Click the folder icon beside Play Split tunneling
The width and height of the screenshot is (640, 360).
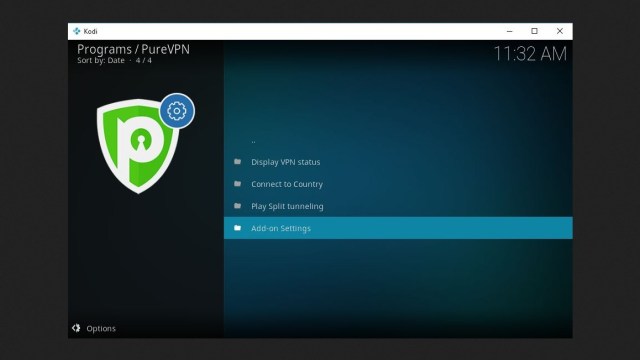(x=238, y=206)
